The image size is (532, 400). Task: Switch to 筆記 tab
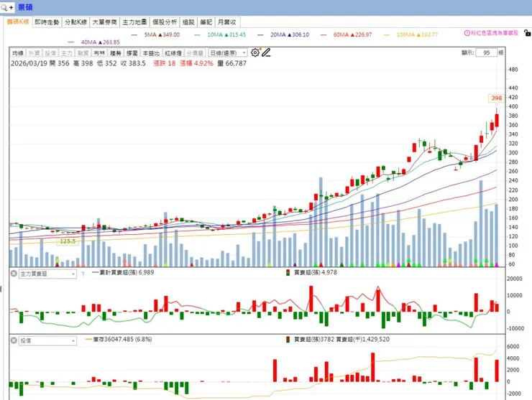[x=206, y=22]
